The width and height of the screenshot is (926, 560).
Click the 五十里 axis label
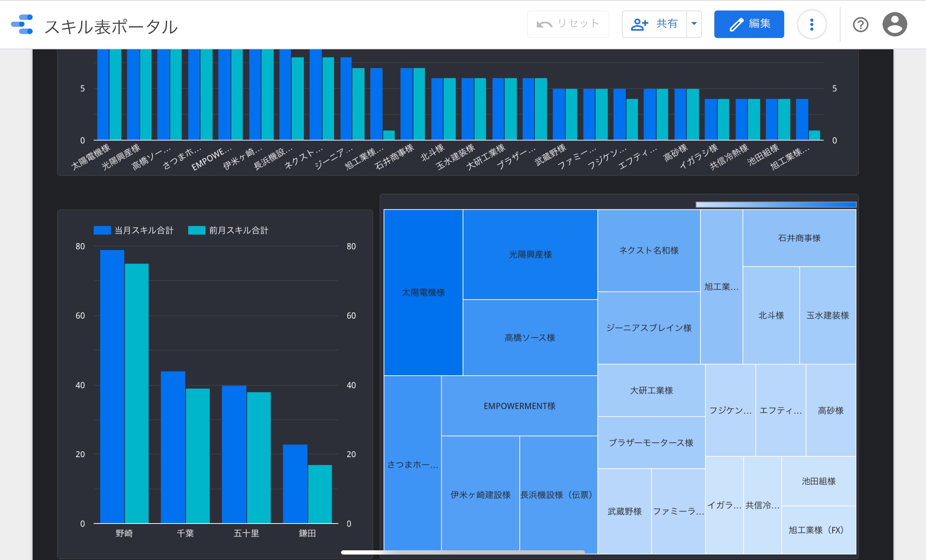pyautogui.click(x=246, y=533)
